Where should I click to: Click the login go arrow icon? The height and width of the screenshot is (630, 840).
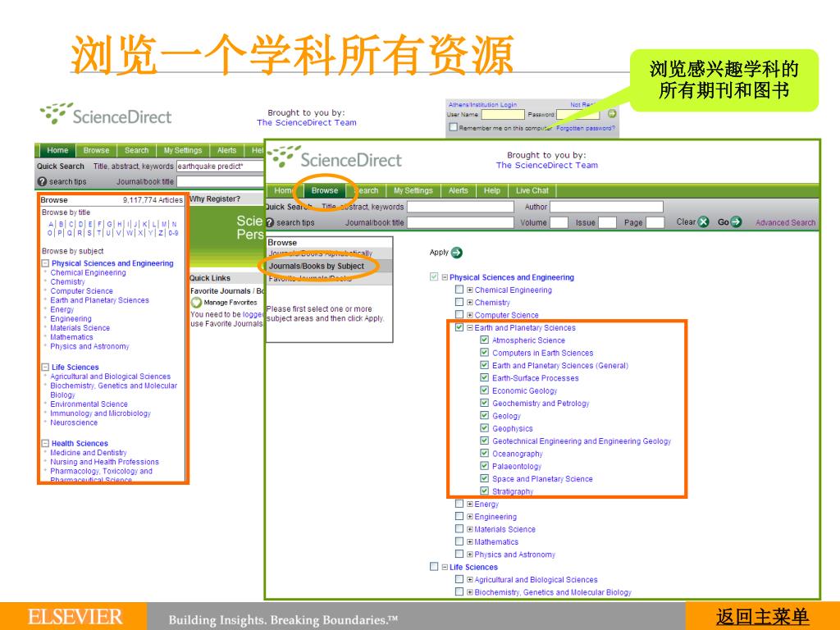coord(612,114)
